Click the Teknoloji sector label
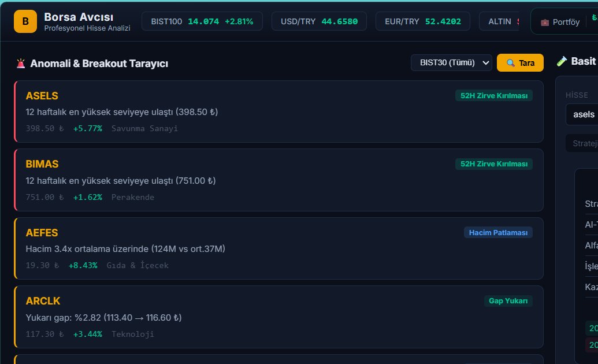 tap(133, 334)
